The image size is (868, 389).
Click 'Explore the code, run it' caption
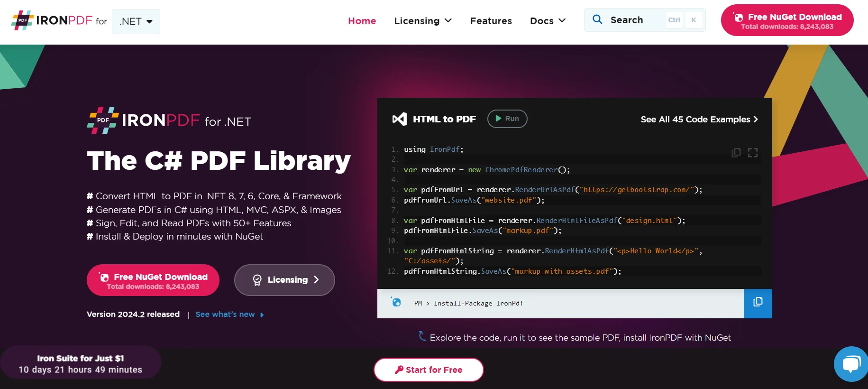[x=580, y=338]
